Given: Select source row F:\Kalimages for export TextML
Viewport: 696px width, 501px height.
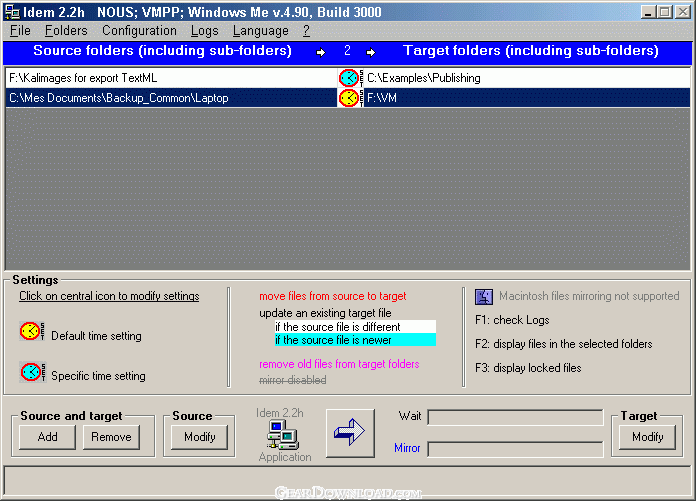Looking at the screenshot, I should 172,78.
